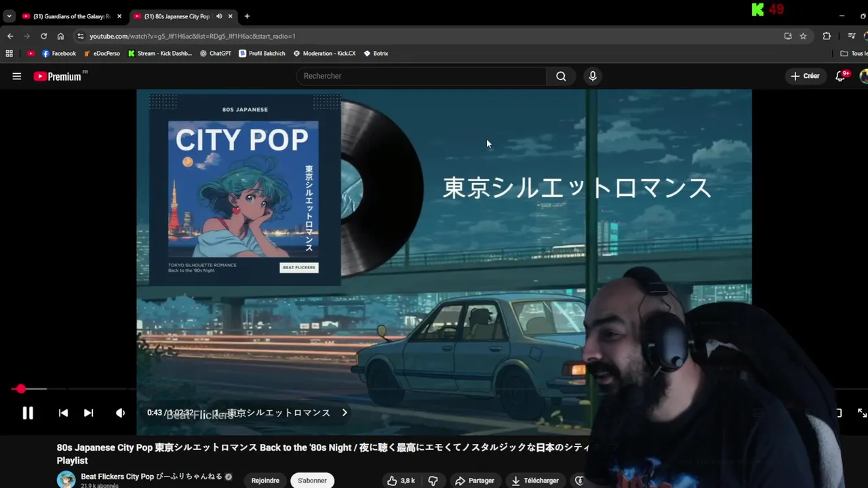Open the YouTube bookmark icon
This screenshot has width=868, height=488.
31,53
